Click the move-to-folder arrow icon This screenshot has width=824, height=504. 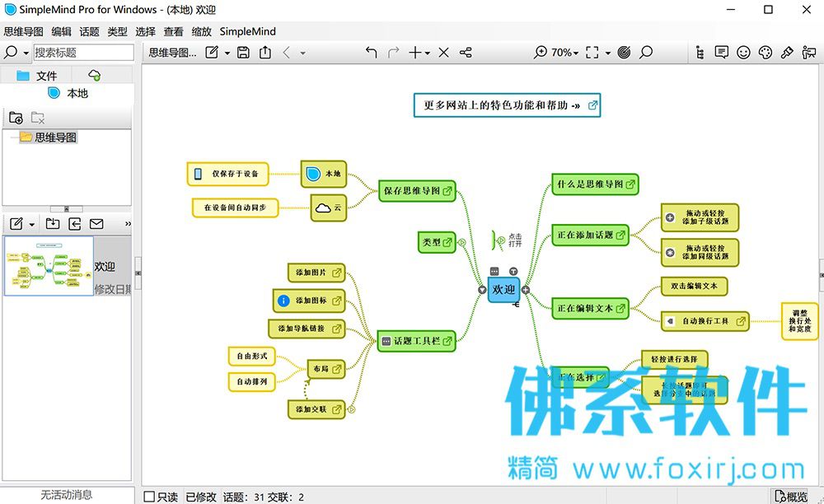point(75,224)
